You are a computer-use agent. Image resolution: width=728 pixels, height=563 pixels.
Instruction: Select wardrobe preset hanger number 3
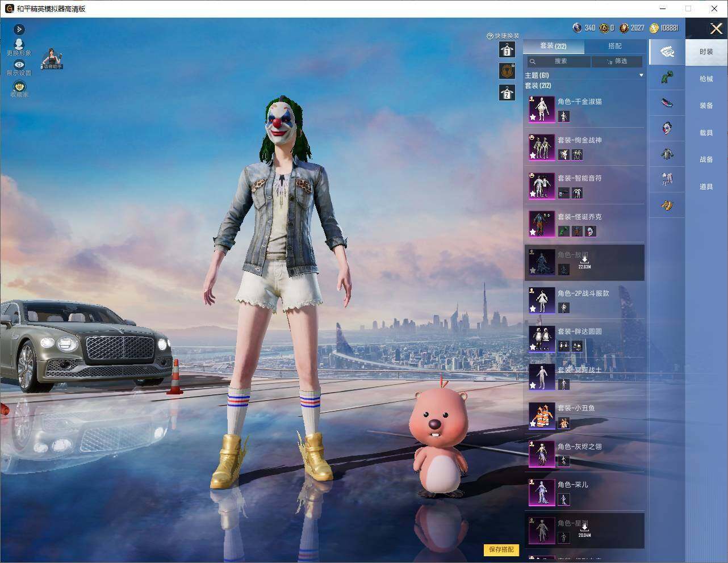(507, 49)
